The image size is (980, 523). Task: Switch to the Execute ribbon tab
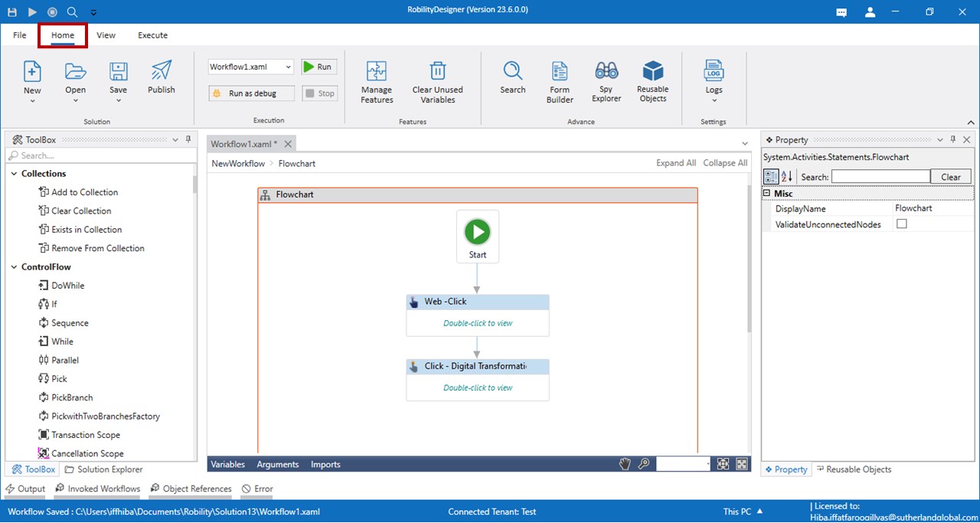[152, 35]
